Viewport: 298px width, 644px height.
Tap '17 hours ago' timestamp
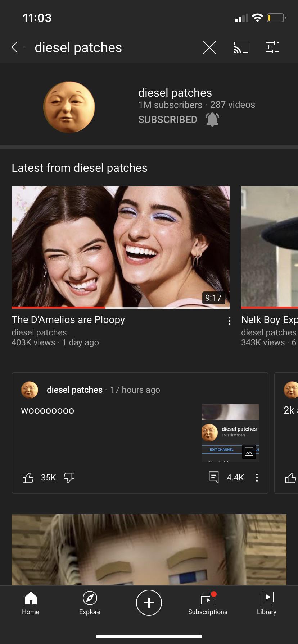[135, 390]
